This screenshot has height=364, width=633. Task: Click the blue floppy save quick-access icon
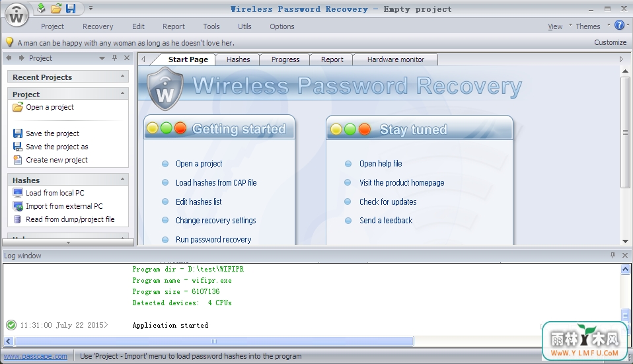(71, 8)
